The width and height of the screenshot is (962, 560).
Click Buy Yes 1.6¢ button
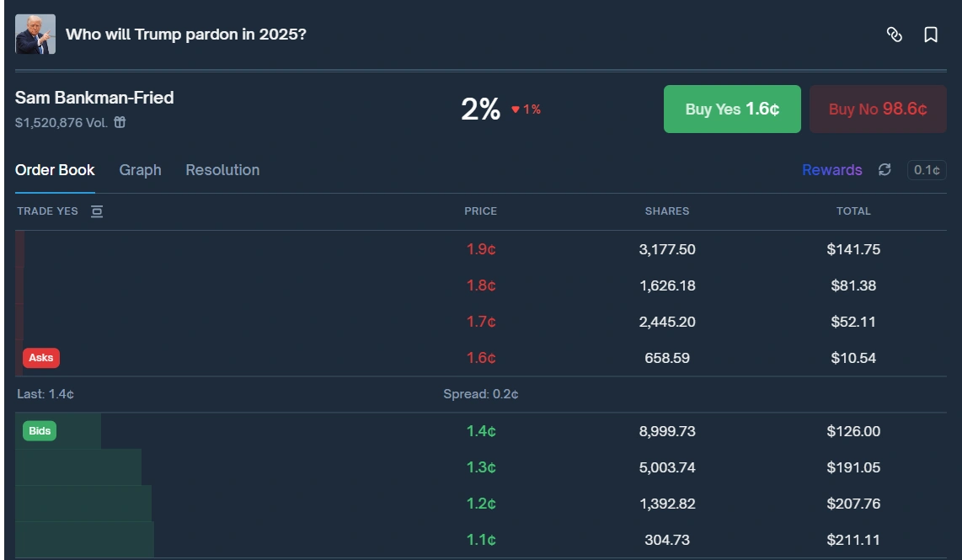(732, 109)
